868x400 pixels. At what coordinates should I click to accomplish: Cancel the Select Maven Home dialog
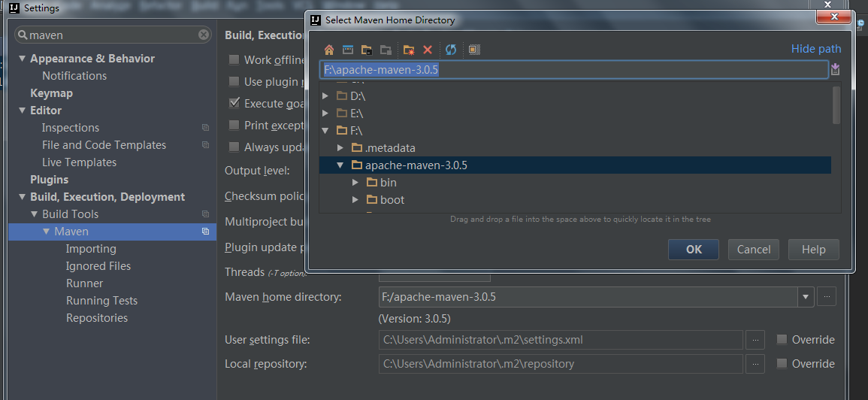click(754, 250)
